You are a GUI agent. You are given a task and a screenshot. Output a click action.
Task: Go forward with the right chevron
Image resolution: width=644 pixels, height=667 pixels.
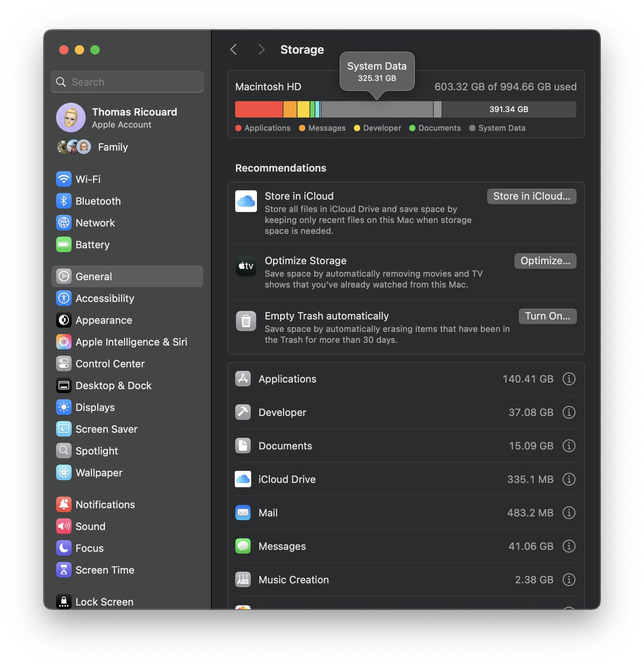click(261, 49)
